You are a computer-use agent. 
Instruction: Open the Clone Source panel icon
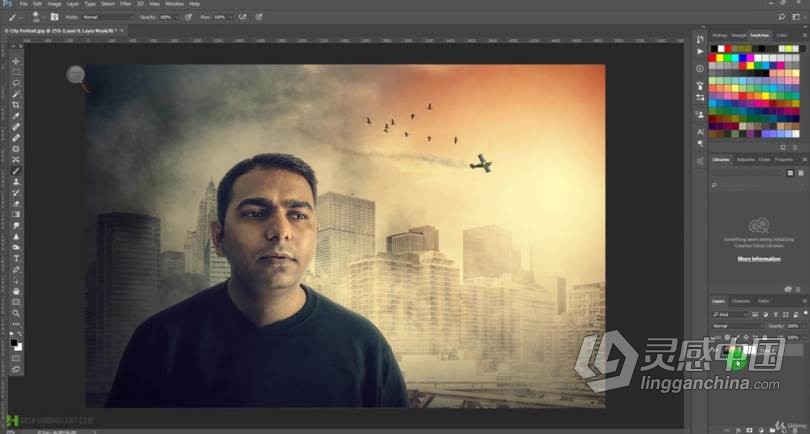pyautogui.click(x=700, y=115)
